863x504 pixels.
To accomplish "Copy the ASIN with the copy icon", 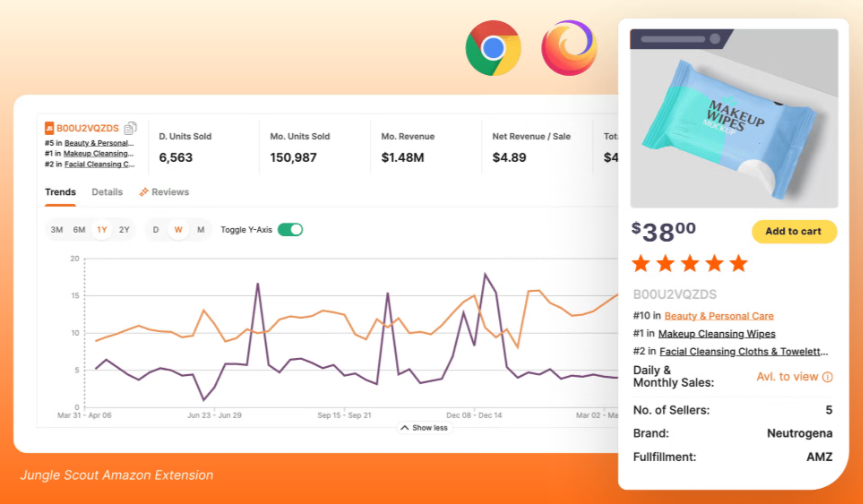I will [130, 128].
